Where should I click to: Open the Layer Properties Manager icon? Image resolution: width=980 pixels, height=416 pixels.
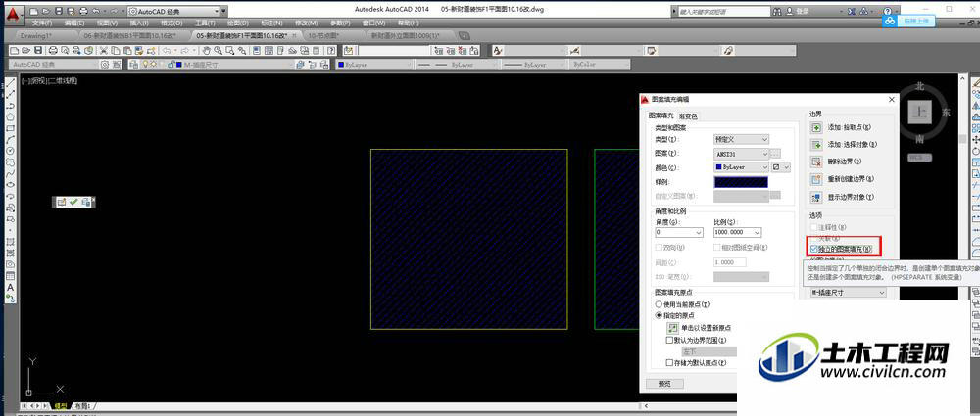(x=134, y=65)
